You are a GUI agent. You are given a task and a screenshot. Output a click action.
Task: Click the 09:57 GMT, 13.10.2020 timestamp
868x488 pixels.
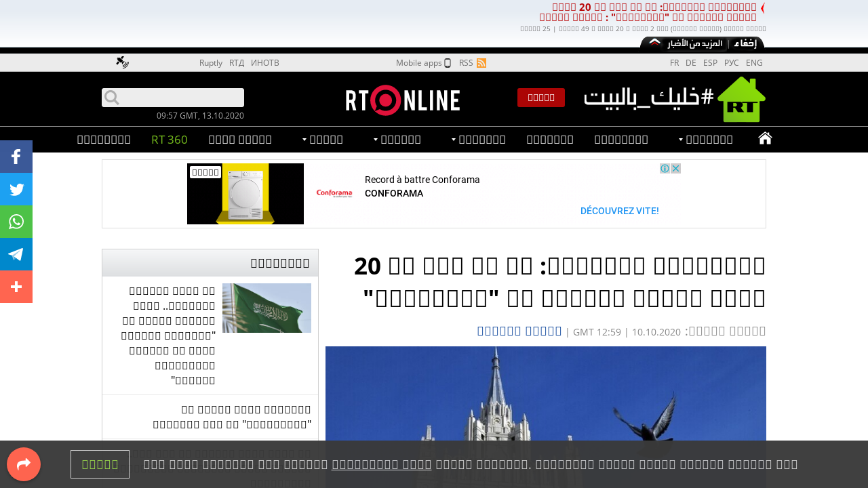pos(200,116)
